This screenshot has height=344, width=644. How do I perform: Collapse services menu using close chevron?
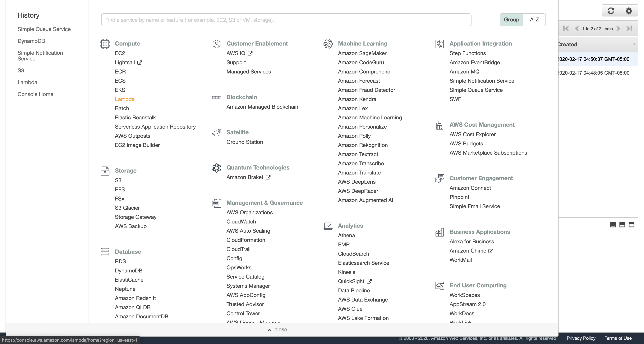(269, 330)
